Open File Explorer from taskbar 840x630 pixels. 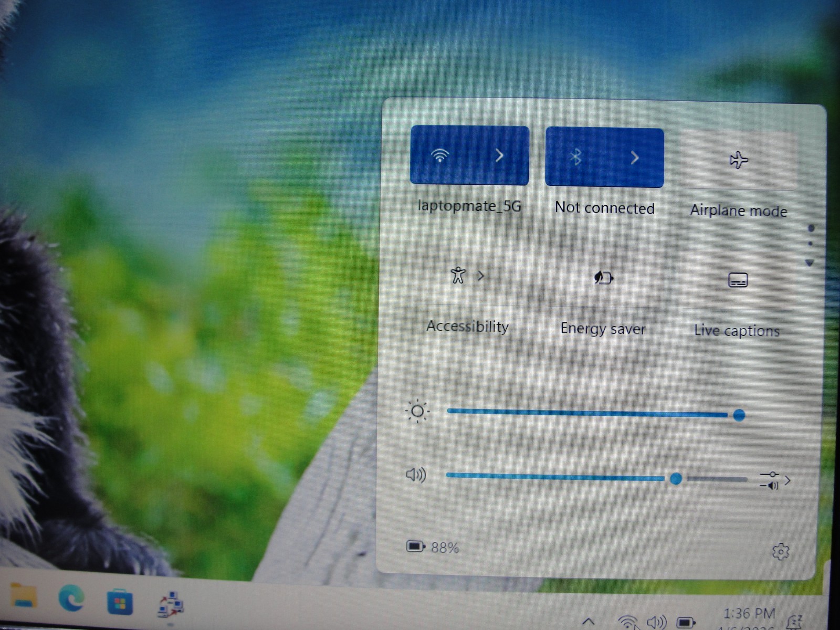[23, 596]
